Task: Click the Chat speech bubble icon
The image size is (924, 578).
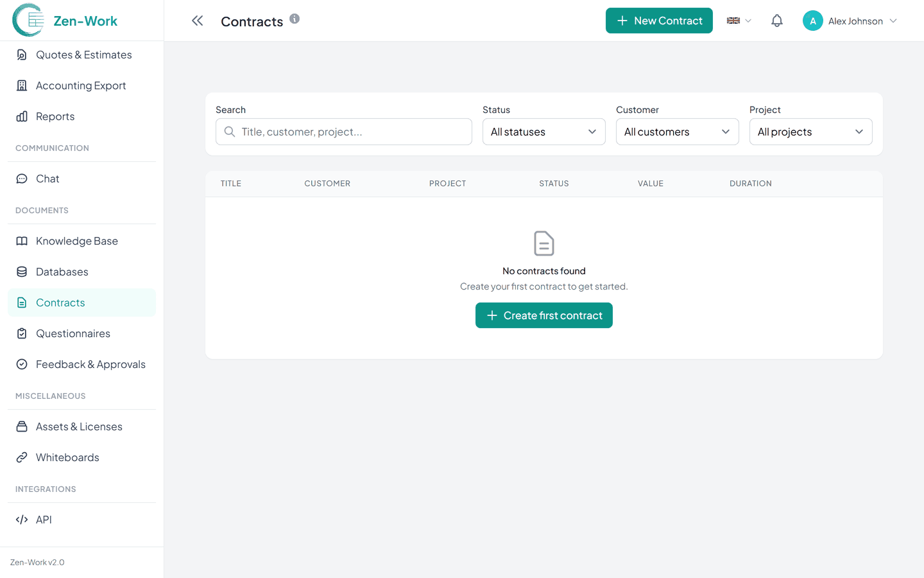Action: pos(22,179)
